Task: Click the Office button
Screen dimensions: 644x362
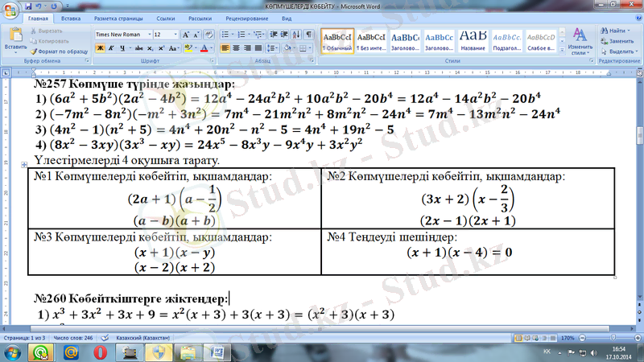Action: pos(11,10)
